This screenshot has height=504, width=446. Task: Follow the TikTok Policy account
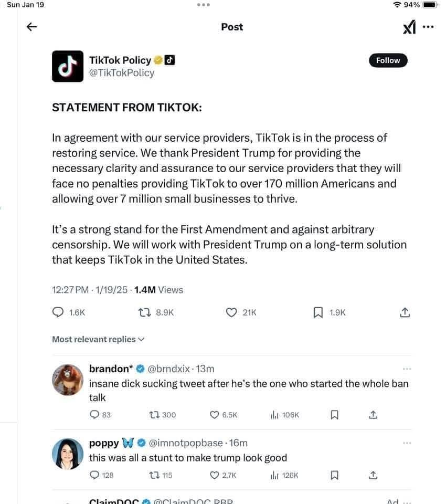388,60
